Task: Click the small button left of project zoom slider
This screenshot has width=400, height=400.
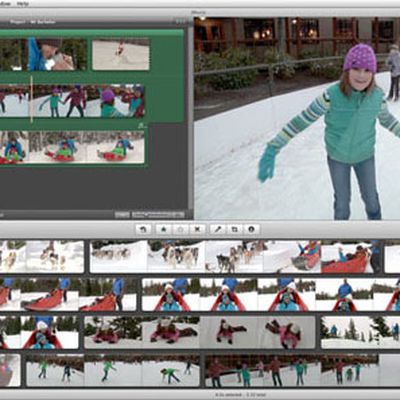Action: point(122,214)
